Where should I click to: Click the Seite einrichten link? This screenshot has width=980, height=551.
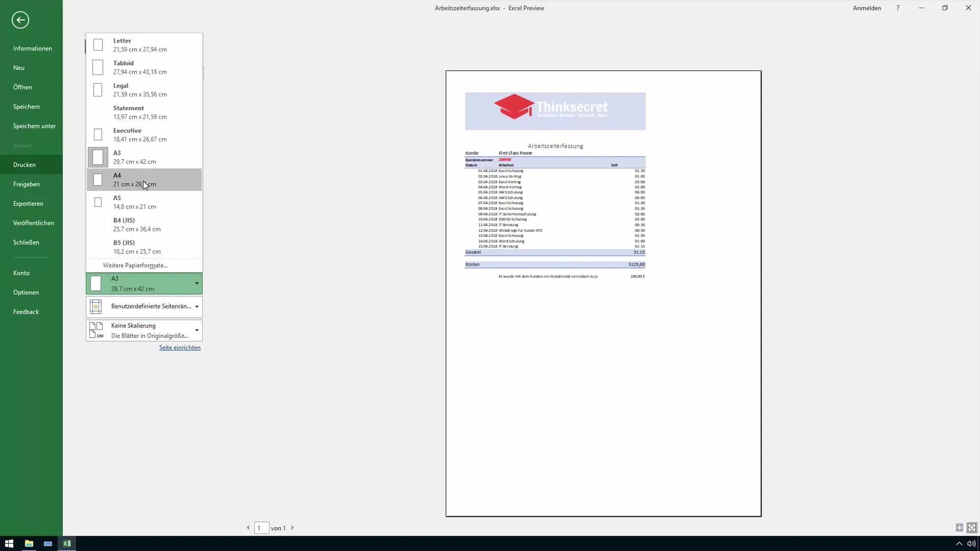tap(180, 347)
